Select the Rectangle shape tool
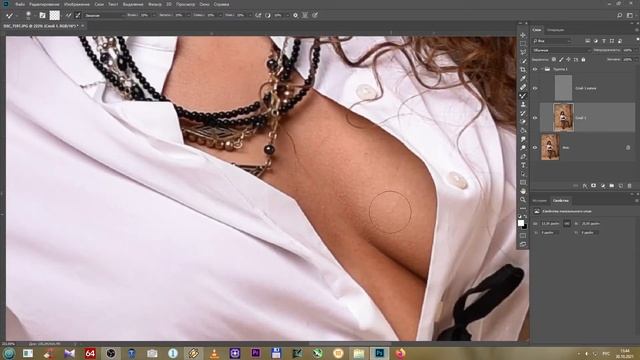 point(523,182)
